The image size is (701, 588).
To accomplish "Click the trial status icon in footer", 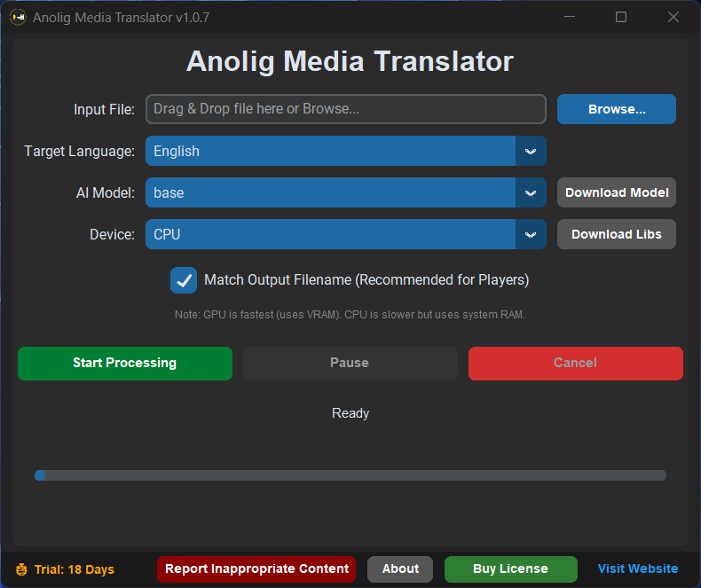I will [21, 569].
